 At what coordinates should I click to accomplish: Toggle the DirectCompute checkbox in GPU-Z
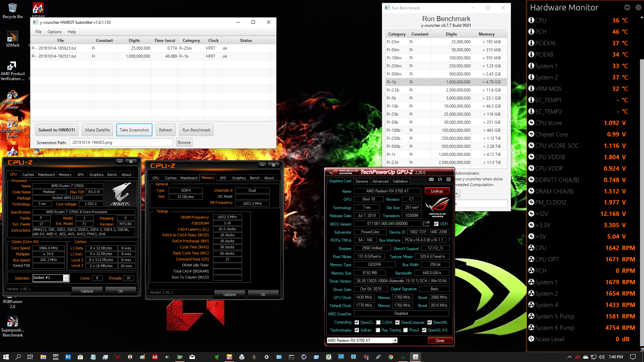397,322
